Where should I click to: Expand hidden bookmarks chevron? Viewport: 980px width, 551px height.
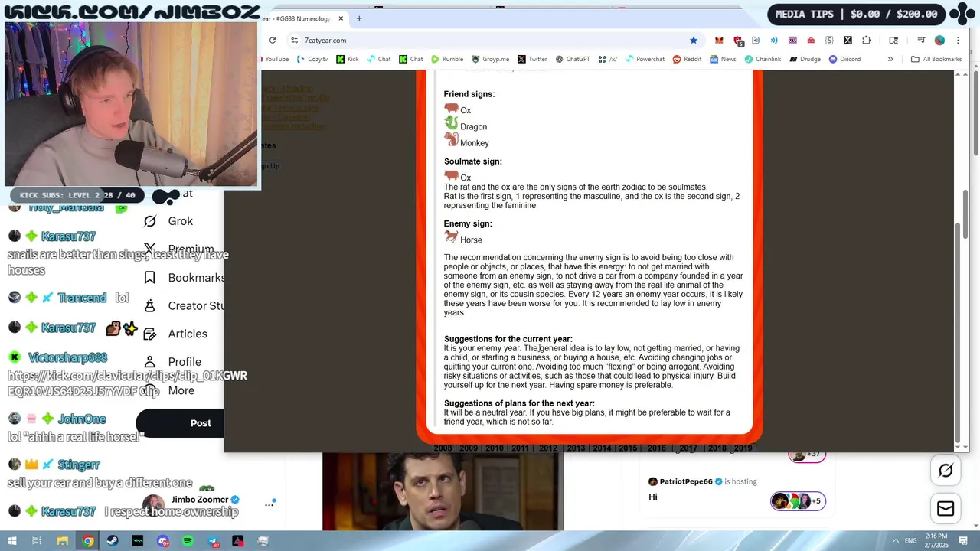[890, 59]
